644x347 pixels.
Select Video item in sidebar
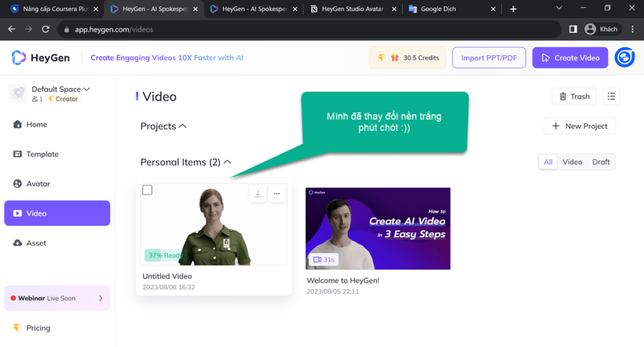click(57, 213)
